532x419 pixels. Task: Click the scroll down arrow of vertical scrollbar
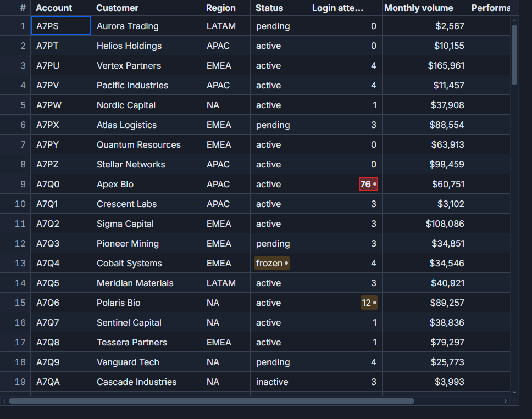click(x=514, y=392)
